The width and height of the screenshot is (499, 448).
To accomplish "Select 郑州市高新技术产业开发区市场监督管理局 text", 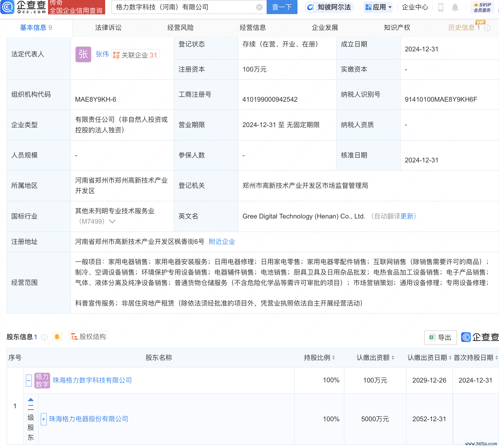I will pos(305,186).
